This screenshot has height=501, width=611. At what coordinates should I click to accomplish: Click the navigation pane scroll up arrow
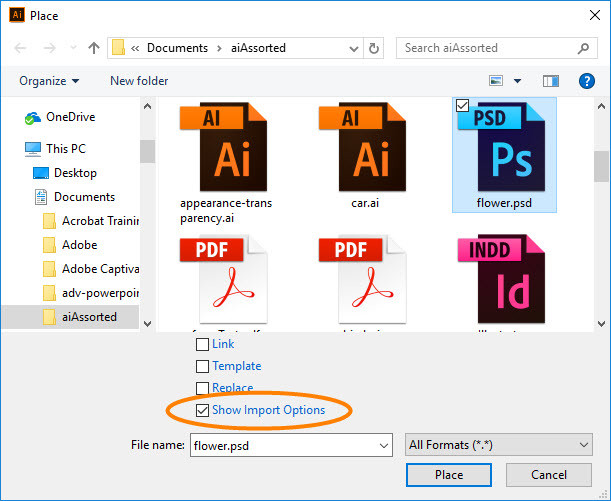click(148, 106)
